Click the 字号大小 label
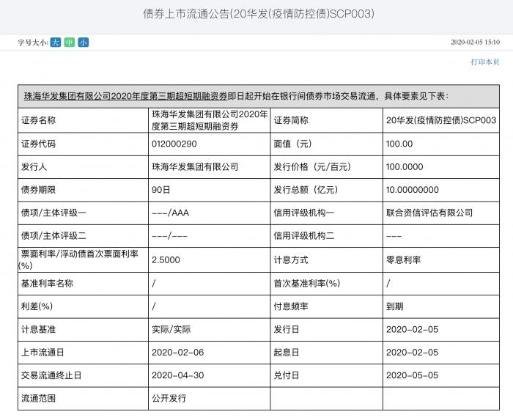The width and height of the screenshot is (513, 420). pyautogui.click(x=33, y=43)
